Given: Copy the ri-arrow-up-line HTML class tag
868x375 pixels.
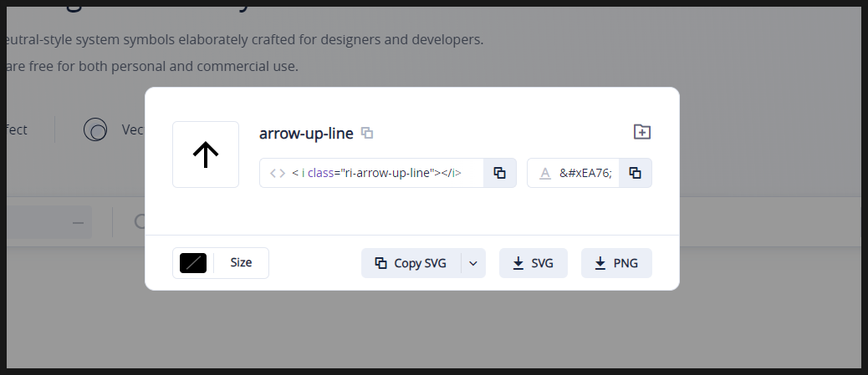Looking at the screenshot, I should tap(499, 173).
